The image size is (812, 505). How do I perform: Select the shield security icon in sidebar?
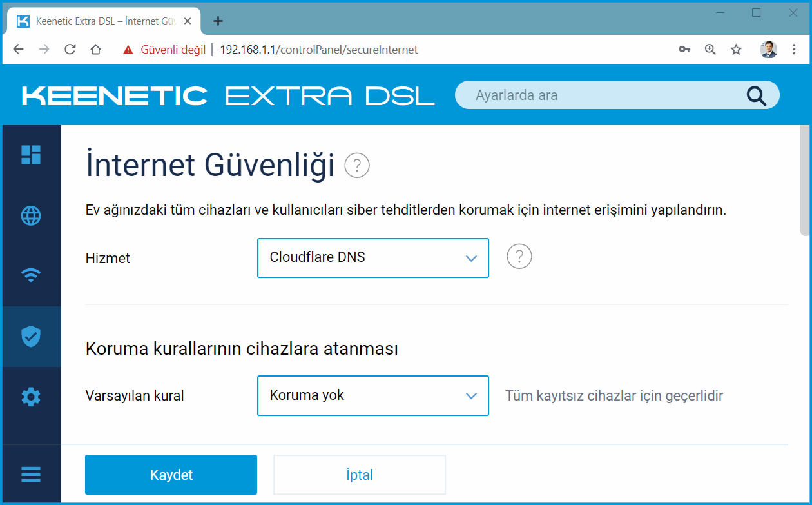click(31, 336)
